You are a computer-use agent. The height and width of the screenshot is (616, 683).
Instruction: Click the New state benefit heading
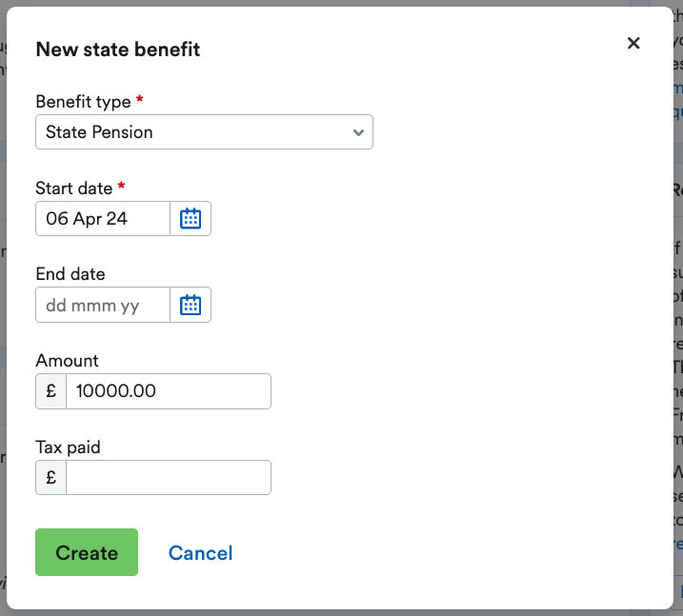[x=118, y=50]
